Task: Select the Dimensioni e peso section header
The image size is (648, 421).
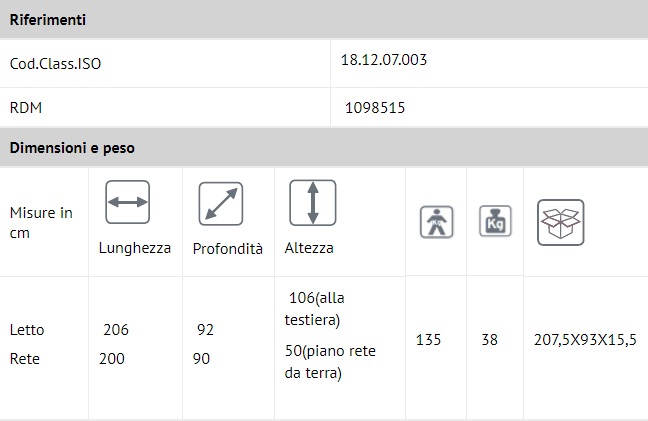Action: point(72,148)
